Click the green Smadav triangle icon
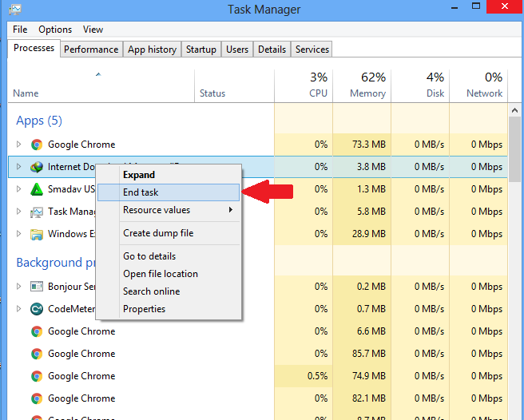Screen dimensions: 524x420 36,189
